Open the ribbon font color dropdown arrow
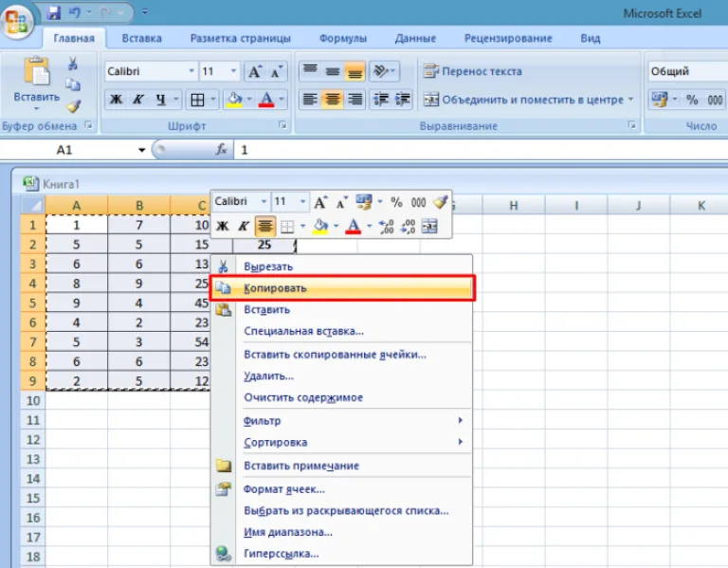Viewport: 728px width, 568px height. pos(282,100)
